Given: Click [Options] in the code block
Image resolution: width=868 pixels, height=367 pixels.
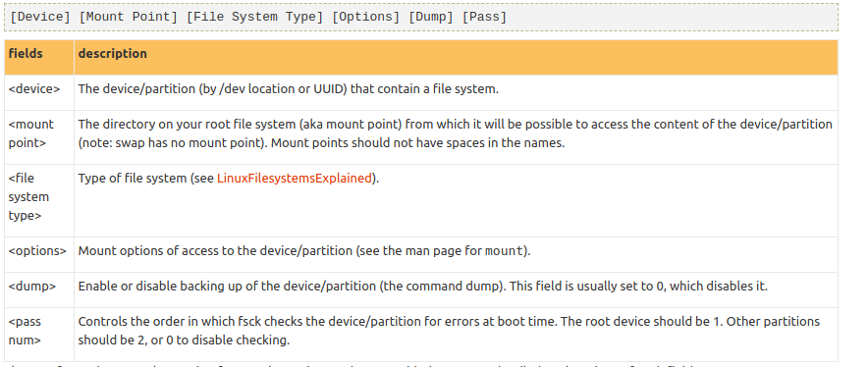Looking at the screenshot, I should (x=365, y=17).
